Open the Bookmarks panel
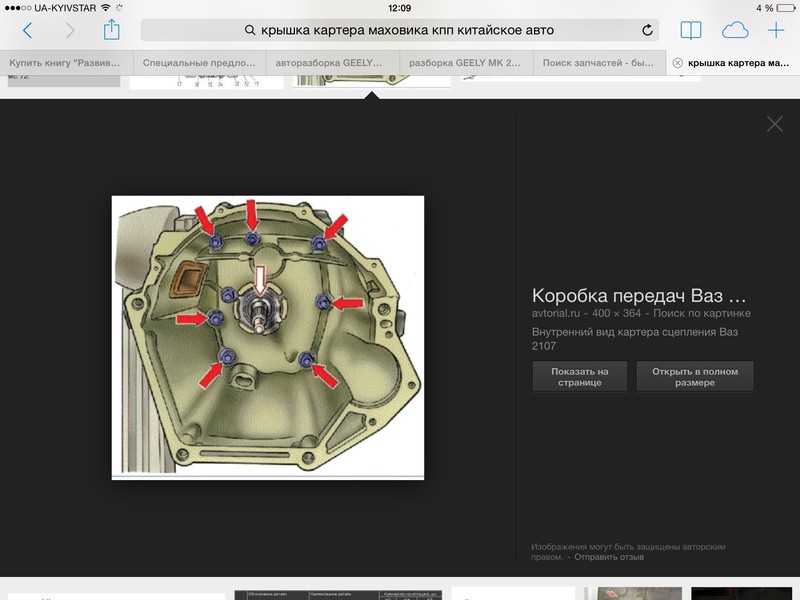The image size is (800, 600). [x=690, y=32]
